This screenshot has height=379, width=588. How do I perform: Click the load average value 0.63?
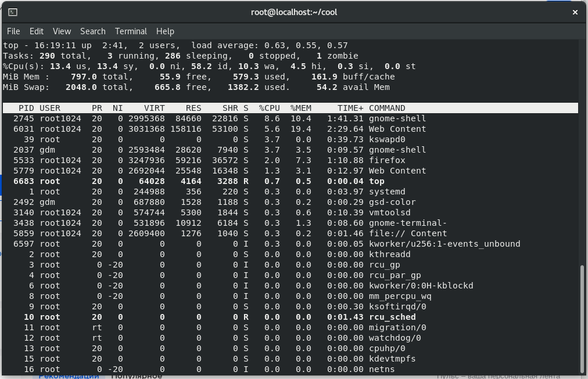[274, 46]
